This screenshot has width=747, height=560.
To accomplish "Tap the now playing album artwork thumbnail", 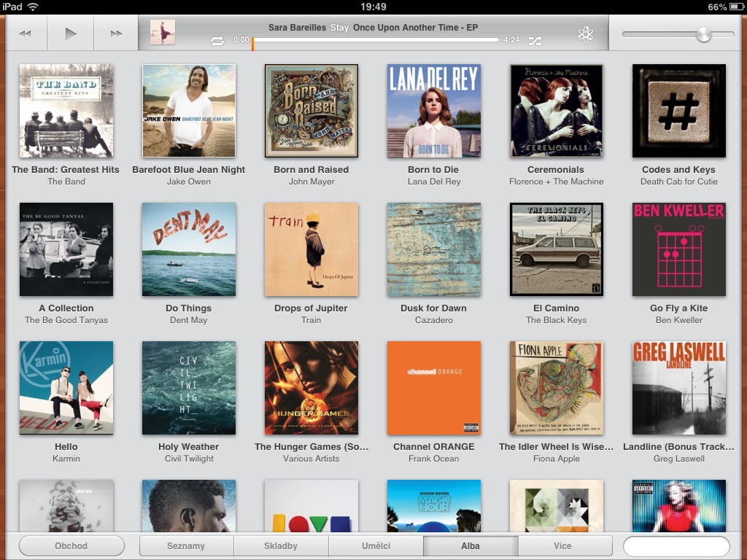I will 162,33.
